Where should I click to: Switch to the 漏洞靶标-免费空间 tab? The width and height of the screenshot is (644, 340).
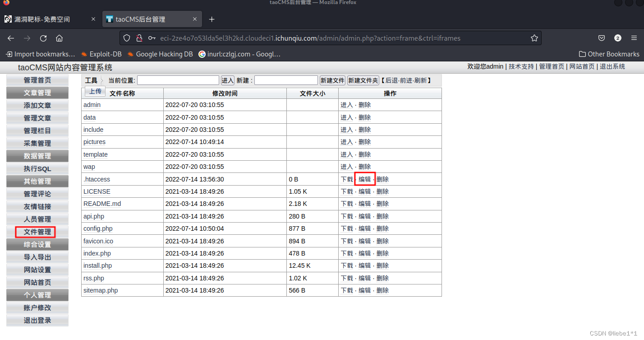point(42,19)
